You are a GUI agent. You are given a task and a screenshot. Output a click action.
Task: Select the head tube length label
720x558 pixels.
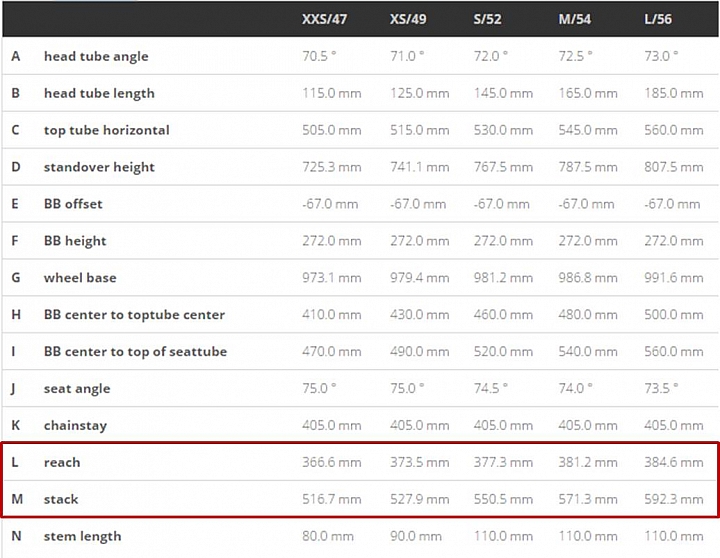point(99,93)
